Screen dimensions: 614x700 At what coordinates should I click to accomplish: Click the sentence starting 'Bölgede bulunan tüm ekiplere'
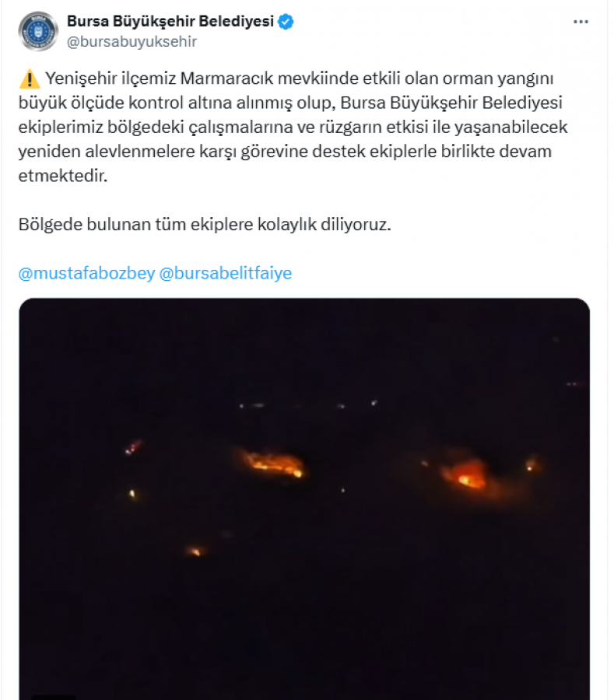coord(205,225)
